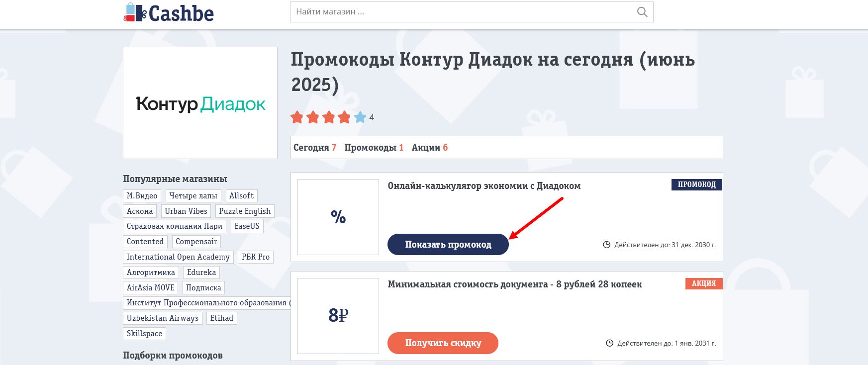
Task: Open Edureka store tag
Action: [x=201, y=273]
